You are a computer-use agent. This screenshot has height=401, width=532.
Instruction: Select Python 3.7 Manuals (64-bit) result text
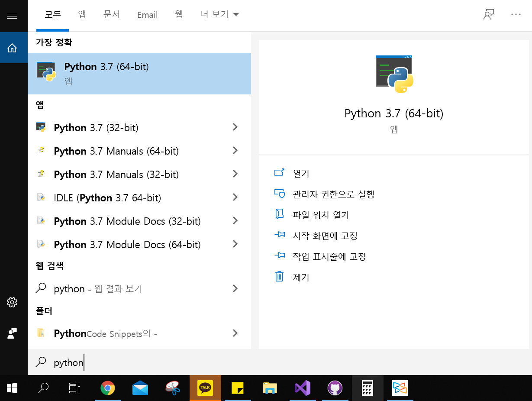(x=116, y=151)
